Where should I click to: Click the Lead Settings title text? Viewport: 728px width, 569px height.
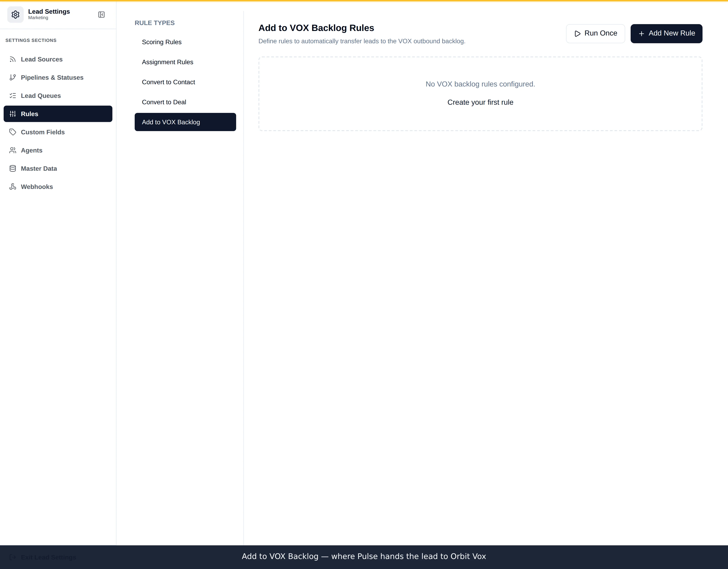[x=49, y=11]
